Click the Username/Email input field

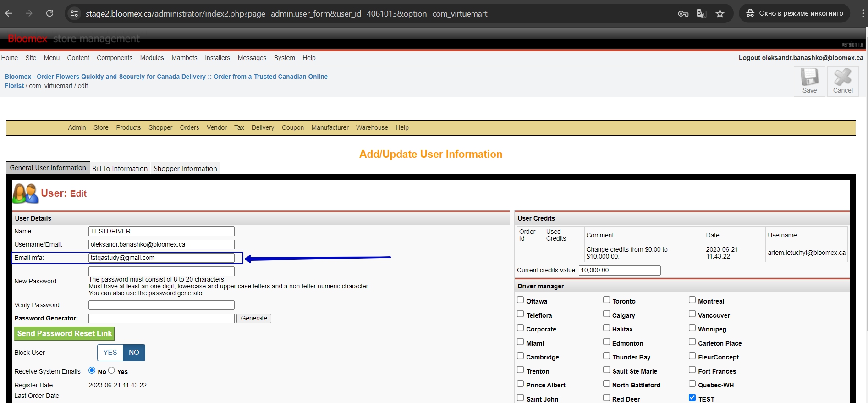tap(161, 244)
